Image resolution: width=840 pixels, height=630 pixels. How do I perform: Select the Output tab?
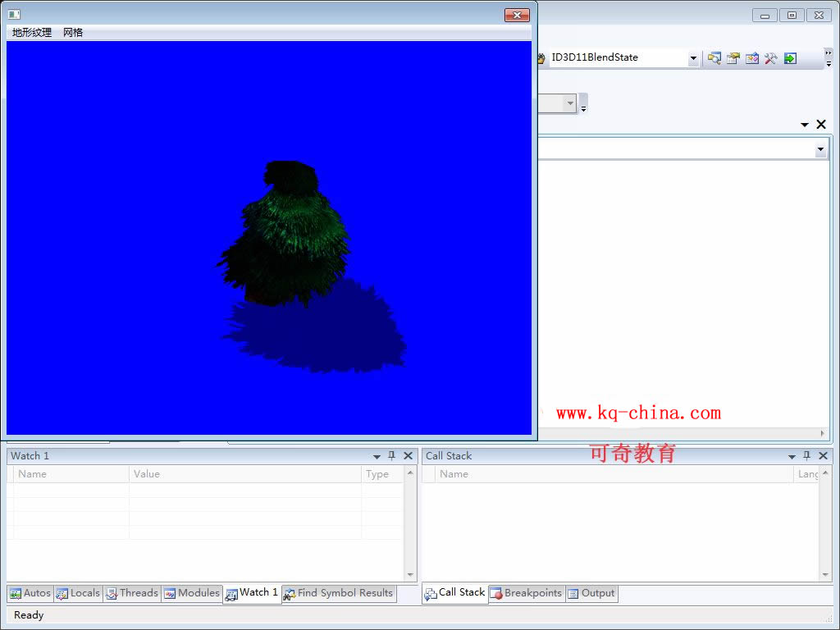point(591,593)
